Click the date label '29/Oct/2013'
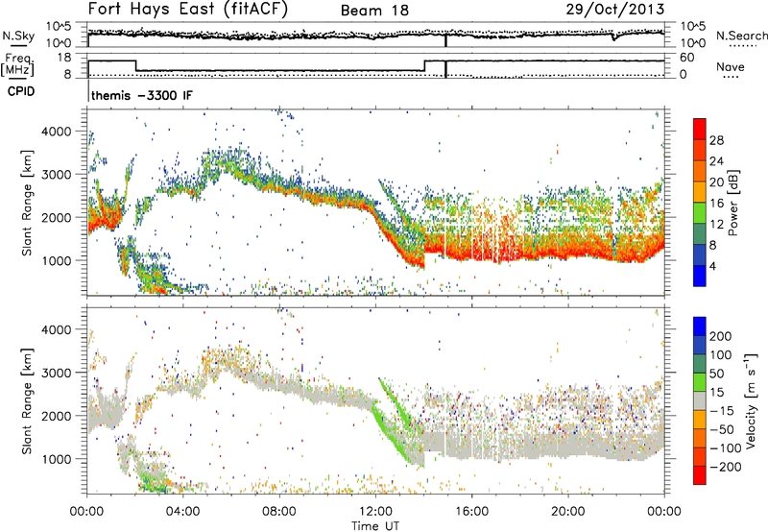The image size is (768, 532). [615, 10]
